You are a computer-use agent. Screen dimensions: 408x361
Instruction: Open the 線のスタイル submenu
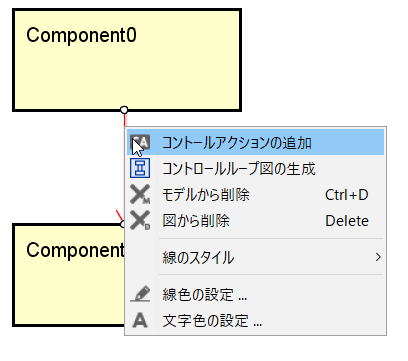255,257
